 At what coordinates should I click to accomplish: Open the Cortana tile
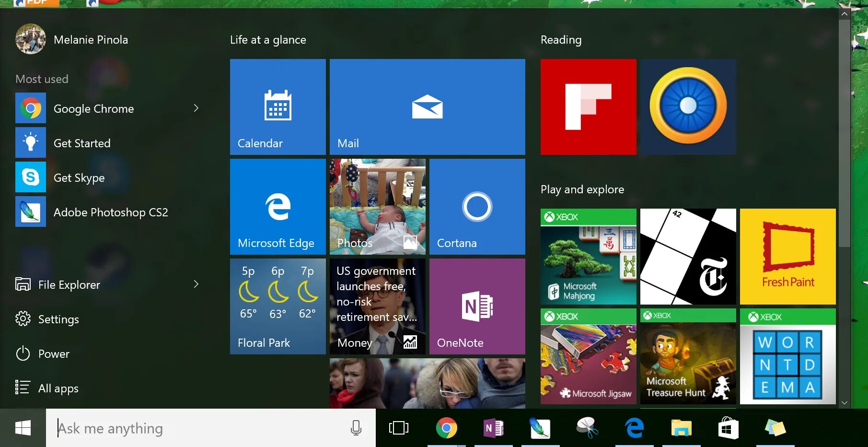(x=477, y=207)
